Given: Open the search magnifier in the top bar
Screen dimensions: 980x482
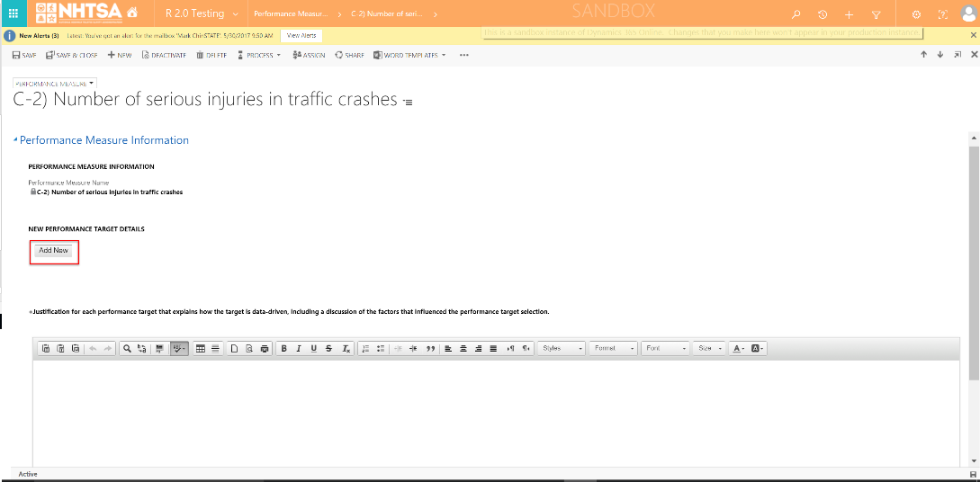Looking at the screenshot, I should (796, 14).
